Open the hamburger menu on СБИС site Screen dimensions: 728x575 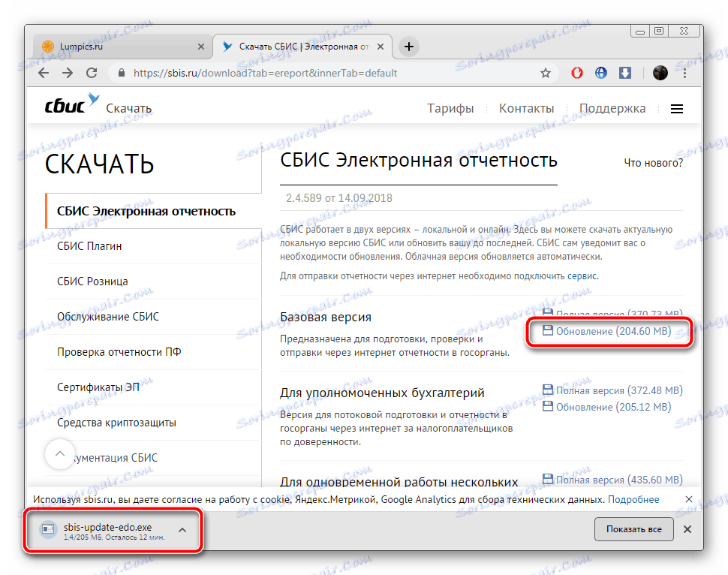pos(677,109)
